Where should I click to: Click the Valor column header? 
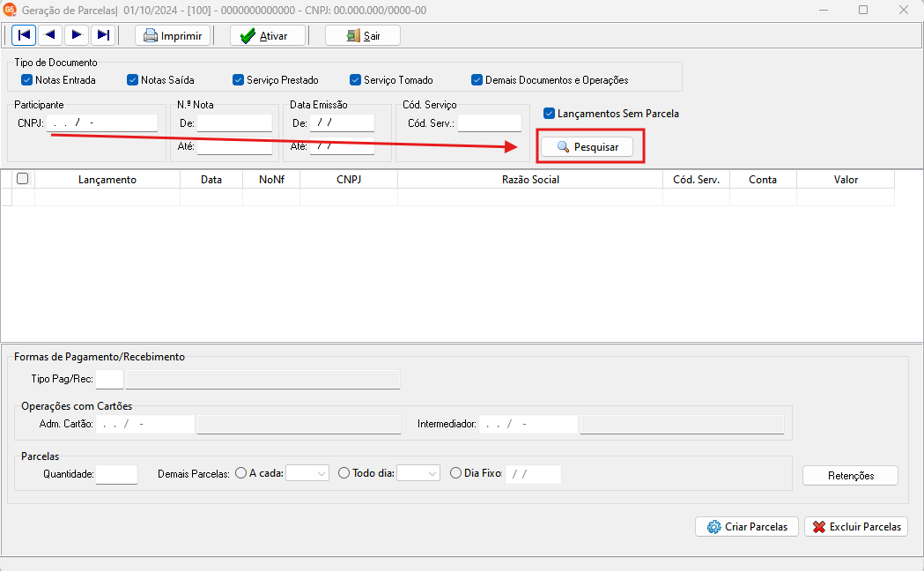point(846,180)
